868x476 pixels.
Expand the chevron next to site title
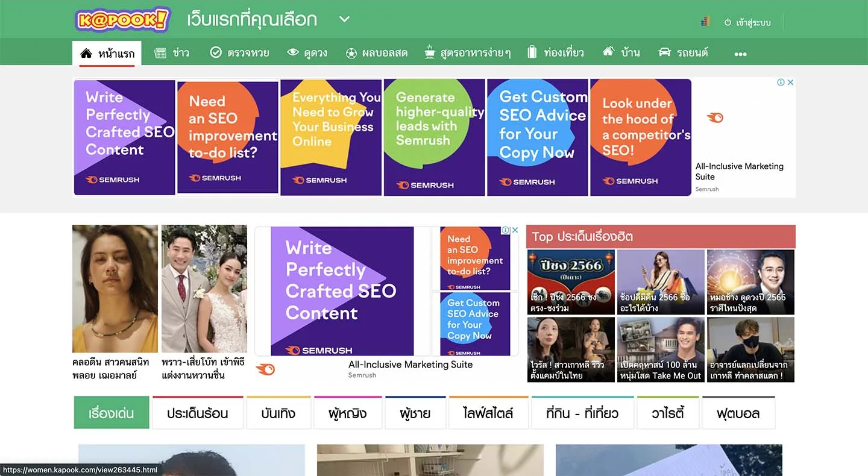[x=344, y=19]
